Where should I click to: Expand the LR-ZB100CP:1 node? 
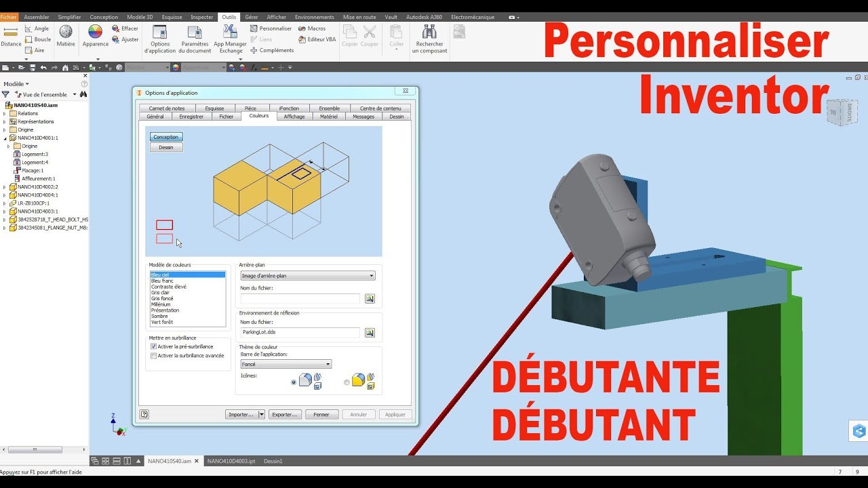click(5, 203)
